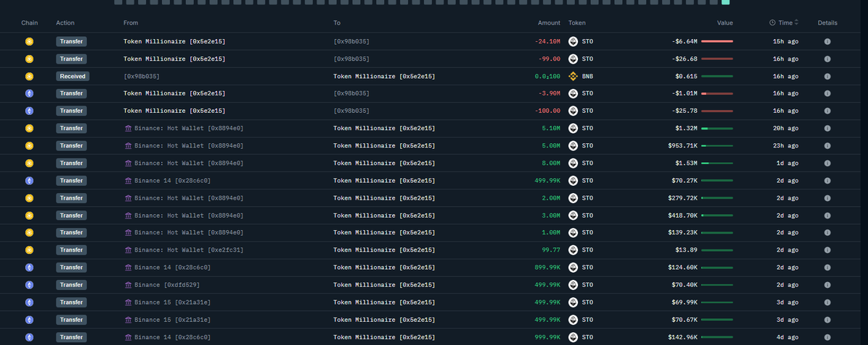Open details info icon for $142.96K row

click(x=827, y=336)
